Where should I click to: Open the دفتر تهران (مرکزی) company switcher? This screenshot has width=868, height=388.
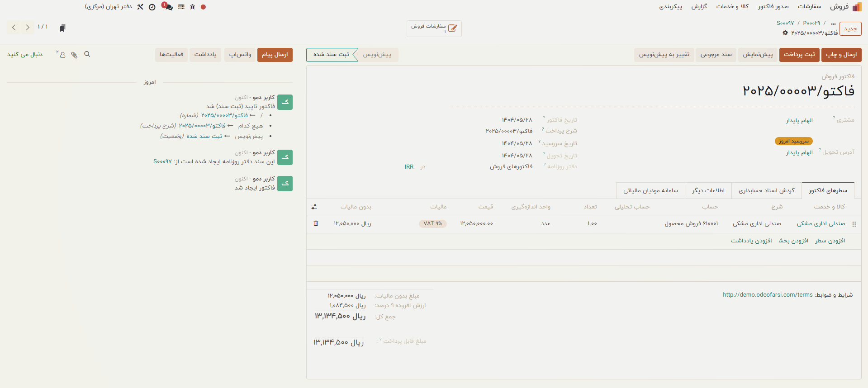pyautogui.click(x=108, y=7)
